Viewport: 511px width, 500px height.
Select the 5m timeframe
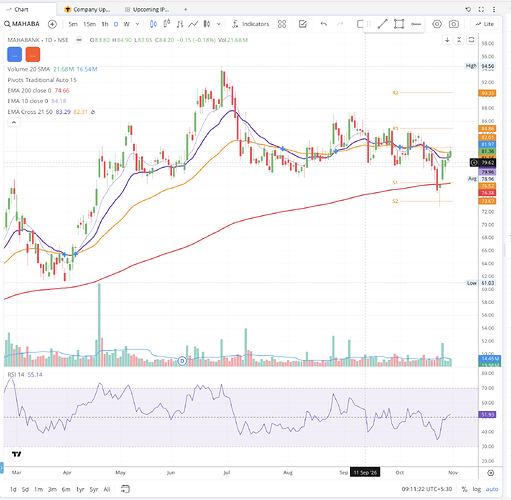coord(73,24)
